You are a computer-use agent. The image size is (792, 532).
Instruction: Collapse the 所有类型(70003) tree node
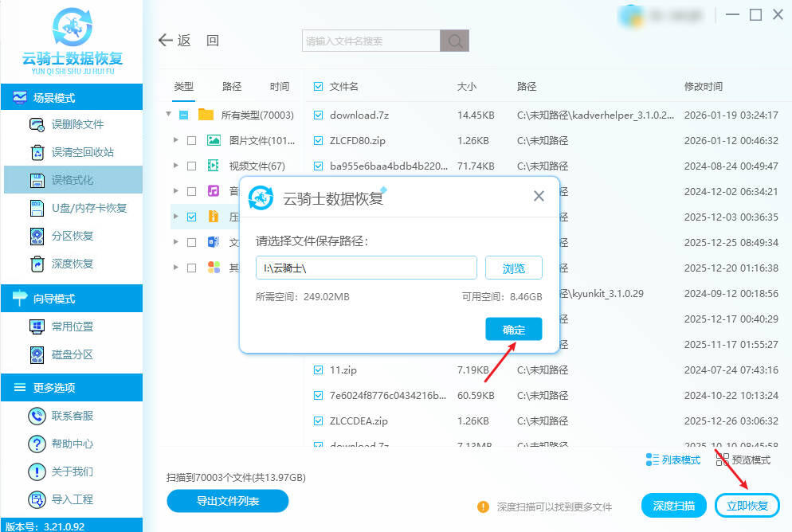click(168, 114)
